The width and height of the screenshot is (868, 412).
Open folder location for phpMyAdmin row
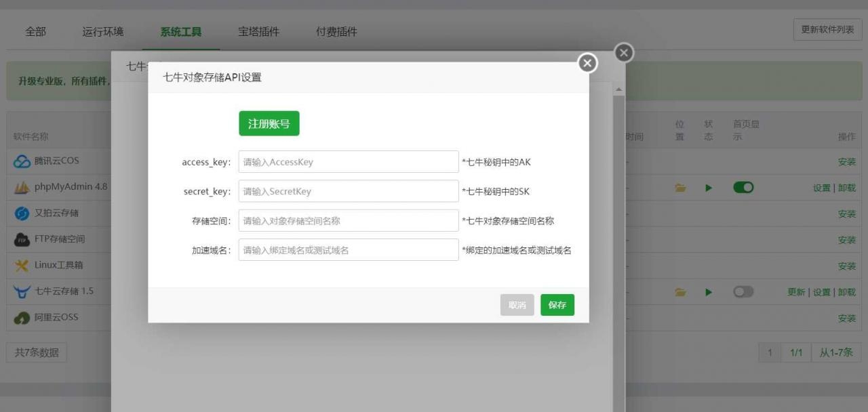click(680, 188)
